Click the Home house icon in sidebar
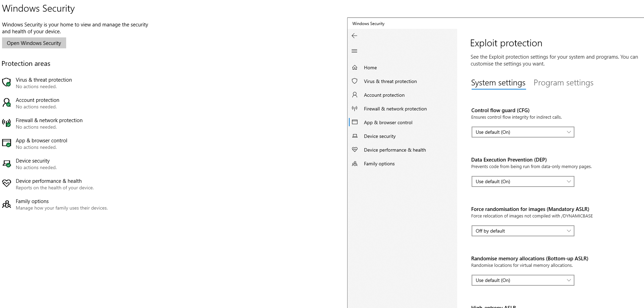The image size is (644, 308). coord(355,68)
